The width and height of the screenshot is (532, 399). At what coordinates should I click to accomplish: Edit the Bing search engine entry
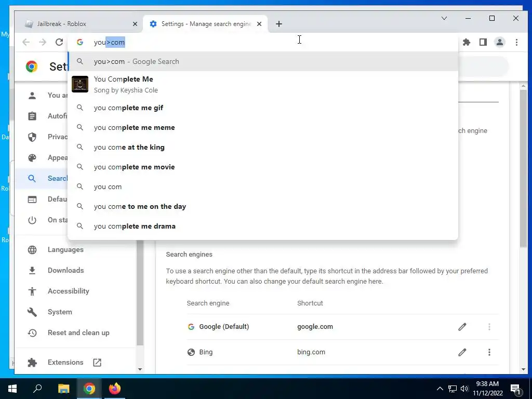tap(462, 352)
